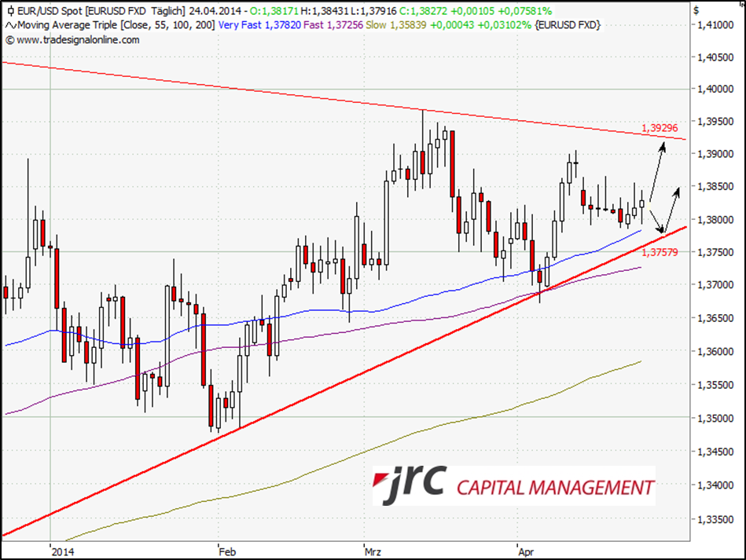746x560 pixels.
Task: Click the moving average line icon
Action: coord(9,26)
